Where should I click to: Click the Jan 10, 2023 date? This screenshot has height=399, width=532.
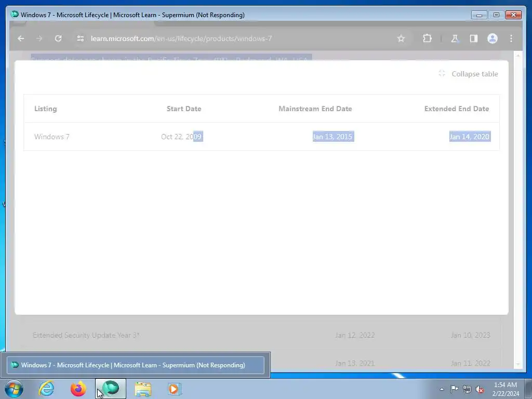pos(471,335)
